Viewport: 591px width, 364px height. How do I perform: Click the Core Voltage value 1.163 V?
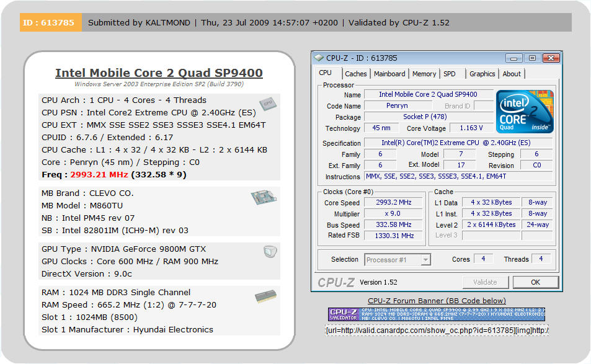471,128
